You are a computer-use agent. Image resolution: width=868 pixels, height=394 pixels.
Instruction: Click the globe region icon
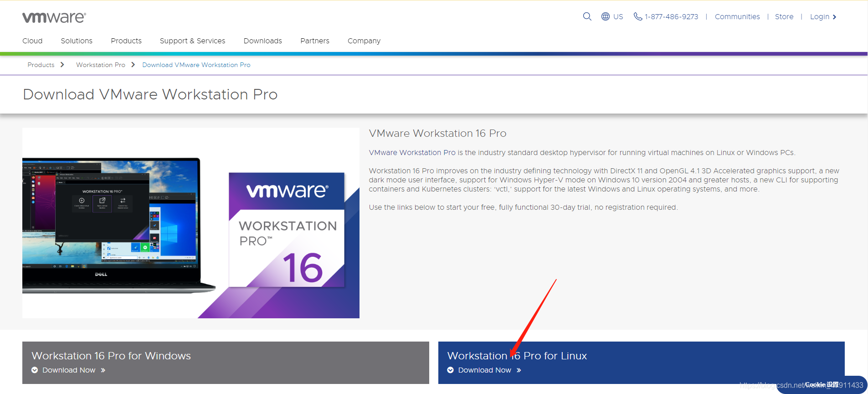pos(606,16)
